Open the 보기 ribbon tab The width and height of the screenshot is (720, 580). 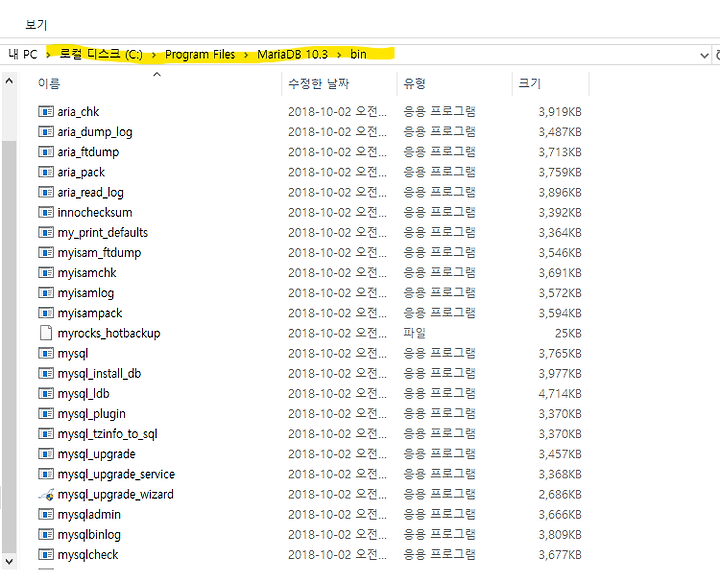[x=36, y=24]
